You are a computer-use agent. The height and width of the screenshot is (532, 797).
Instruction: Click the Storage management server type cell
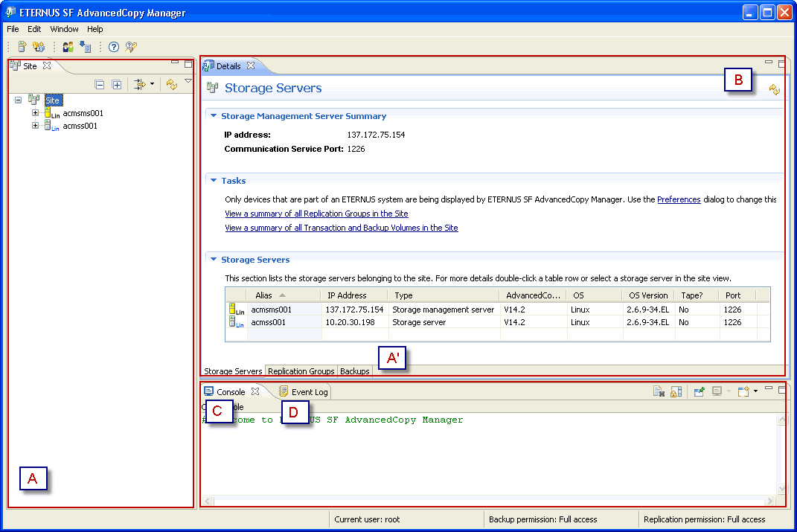pyautogui.click(x=443, y=309)
